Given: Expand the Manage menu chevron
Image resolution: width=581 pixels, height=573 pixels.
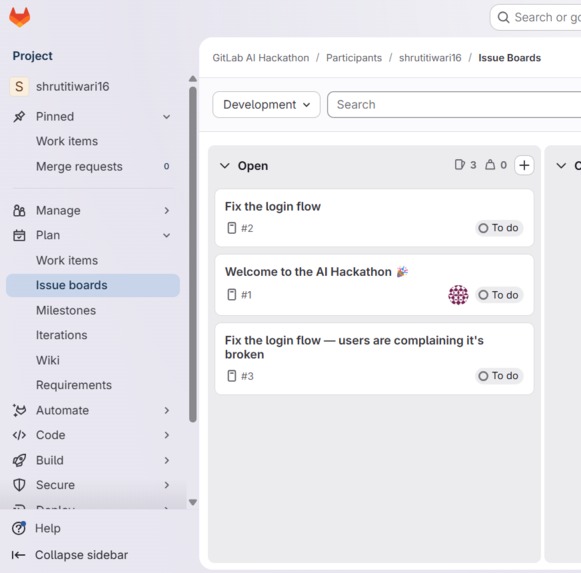Looking at the screenshot, I should (x=167, y=211).
